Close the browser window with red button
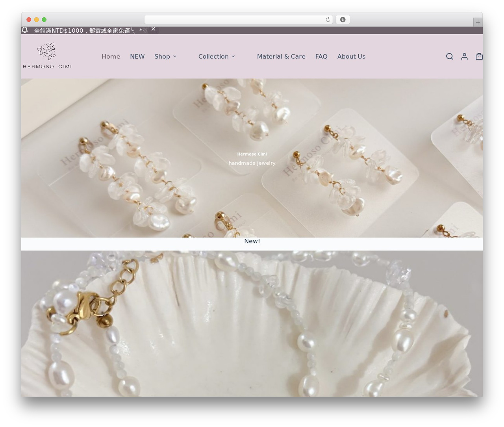 [x=29, y=20]
